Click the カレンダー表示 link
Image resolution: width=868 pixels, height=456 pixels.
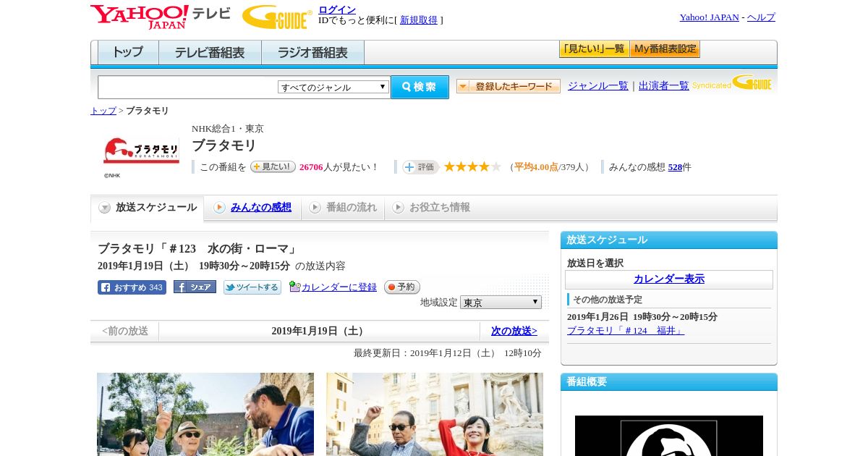click(x=669, y=279)
